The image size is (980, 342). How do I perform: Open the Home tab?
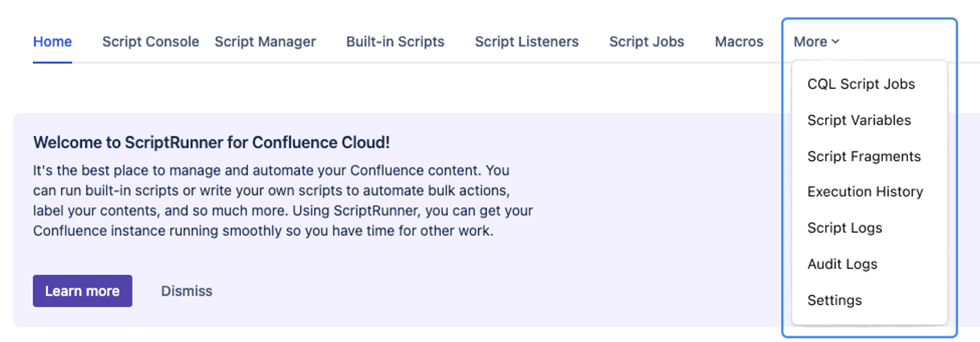point(52,42)
